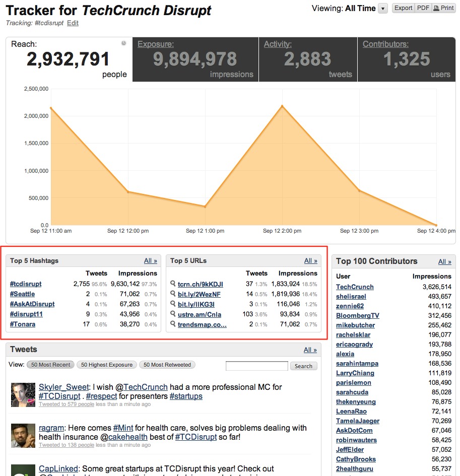Open contributor ericaogrady's profile link
The width and height of the screenshot is (460, 476).
click(x=354, y=344)
